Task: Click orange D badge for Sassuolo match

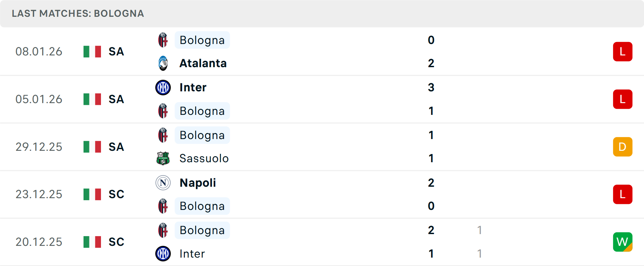Action: 623,147
